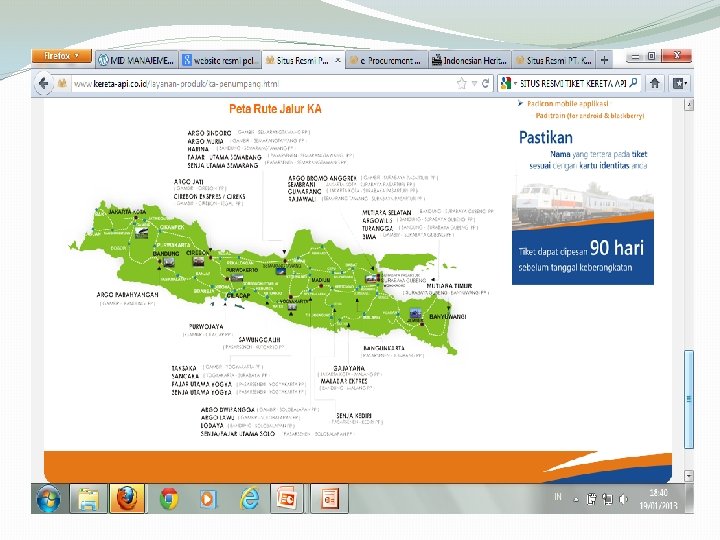The width and height of the screenshot is (720, 540).
Task: Open the bookmarks menu button
Action: coord(680,83)
